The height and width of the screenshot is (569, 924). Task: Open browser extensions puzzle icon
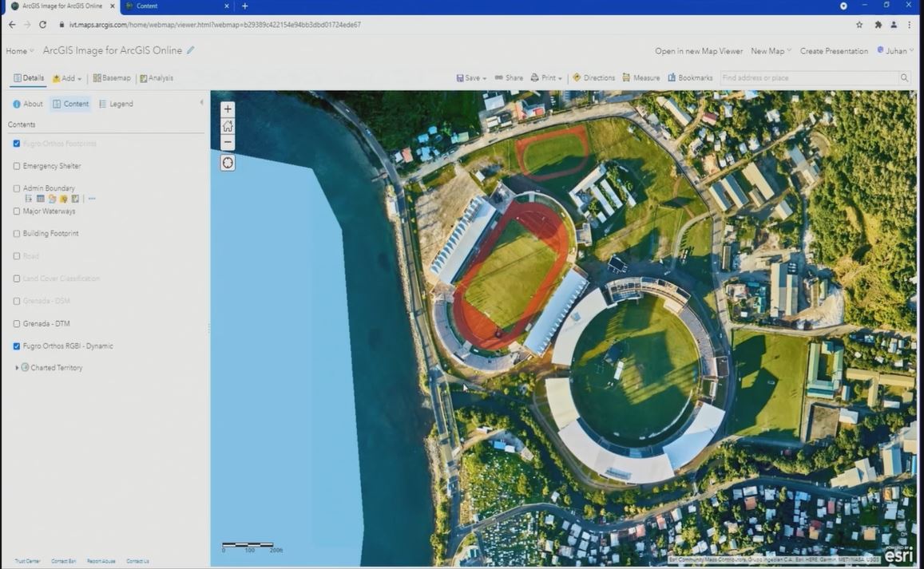coord(878,25)
